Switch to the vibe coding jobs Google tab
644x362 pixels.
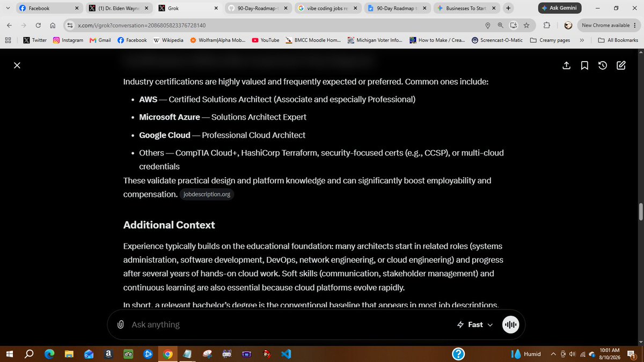(x=328, y=8)
